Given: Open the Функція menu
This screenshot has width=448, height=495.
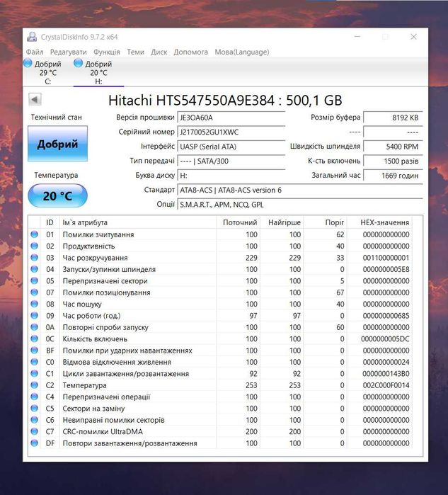Looking at the screenshot, I should tap(107, 52).
